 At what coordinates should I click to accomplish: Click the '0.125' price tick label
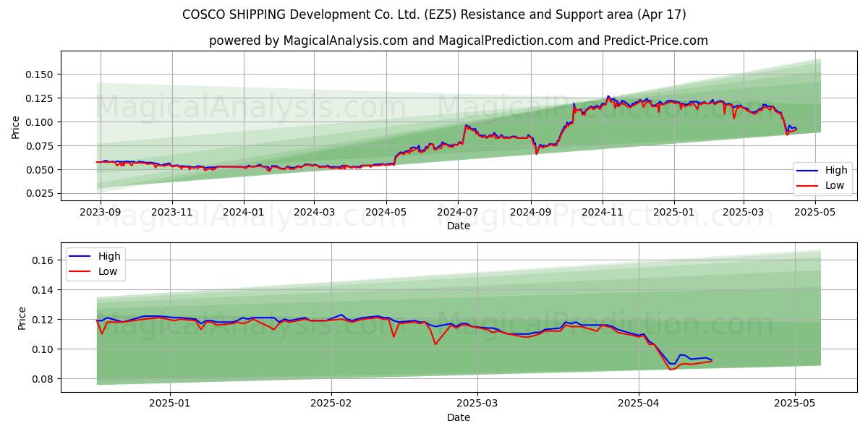[40, 98]
